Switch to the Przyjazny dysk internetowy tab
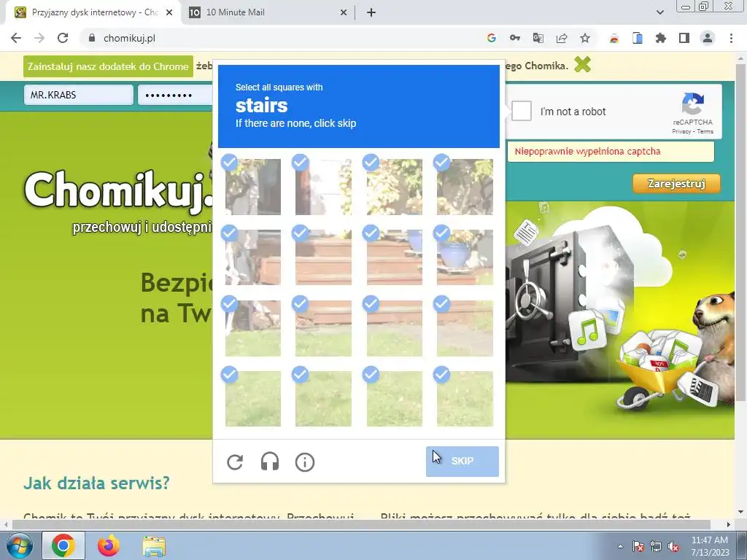 (93, 12)
